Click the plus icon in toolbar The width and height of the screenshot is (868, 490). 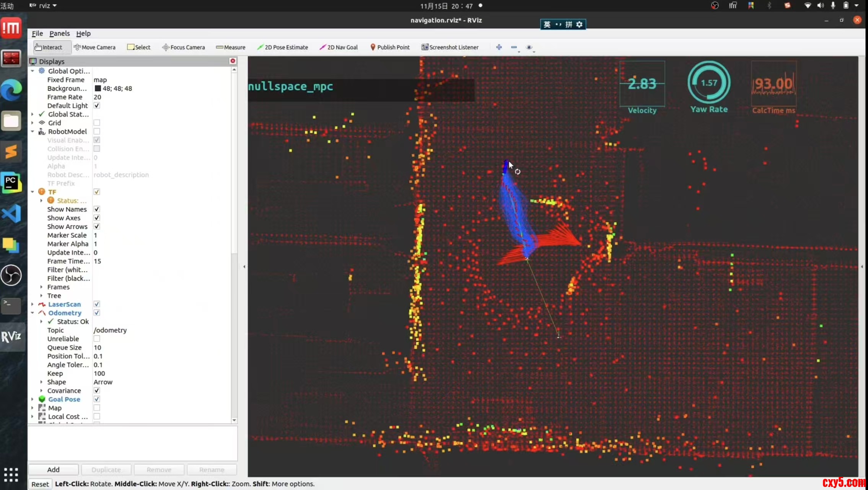pyautogui.click(x=499, y=47)
